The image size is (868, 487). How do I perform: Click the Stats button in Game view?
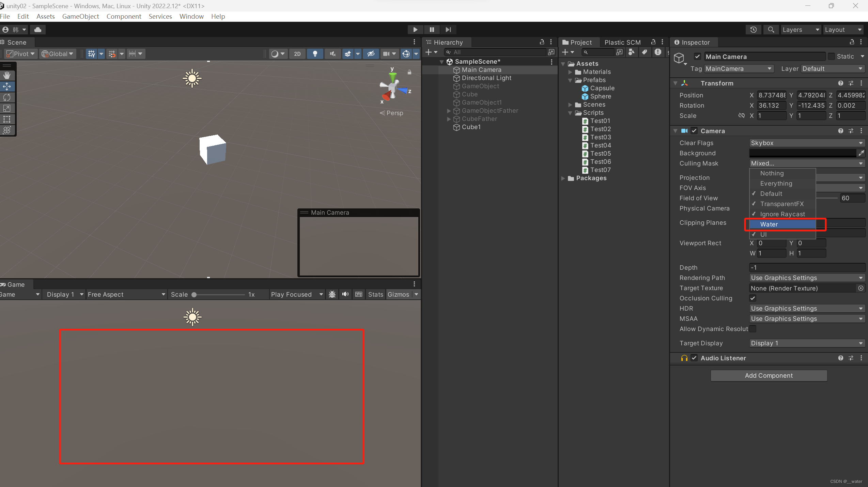point(375,294)
